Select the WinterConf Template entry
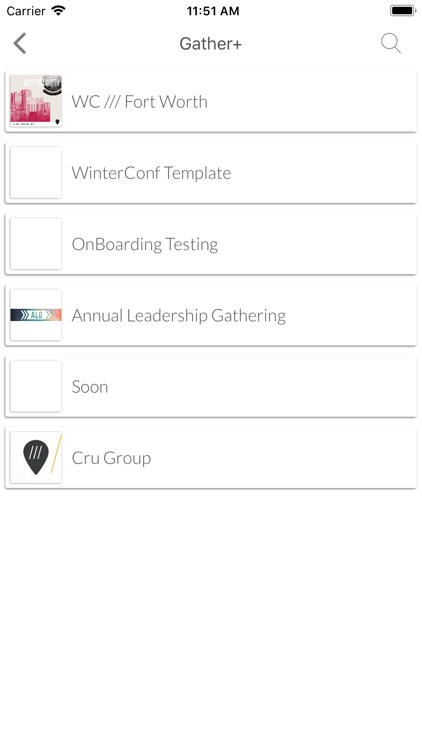Image resolution: width=422 pixels, height=750 pixels. coord(211,172)
